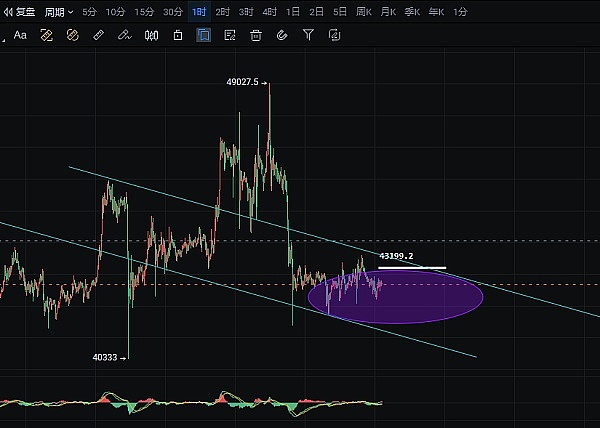Click the note edit icon

point(230,35)
